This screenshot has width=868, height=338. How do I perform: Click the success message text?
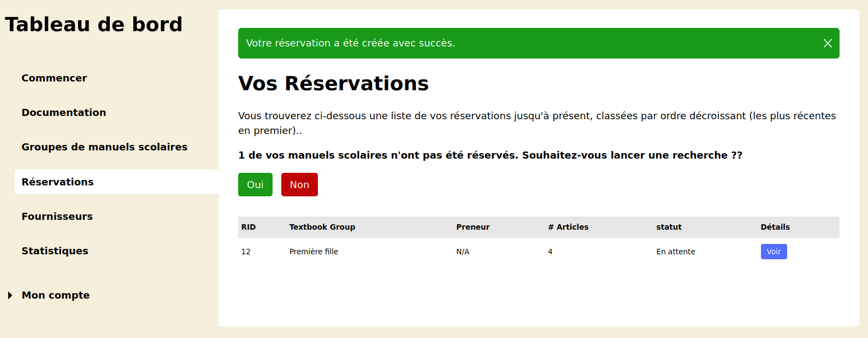tap(350, 43)
